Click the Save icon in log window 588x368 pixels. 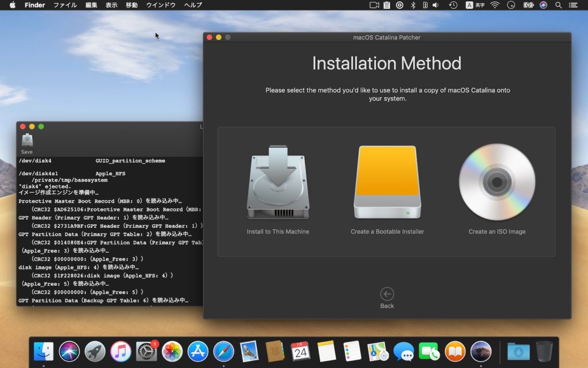pyautogui.click(x=27, y=141)
